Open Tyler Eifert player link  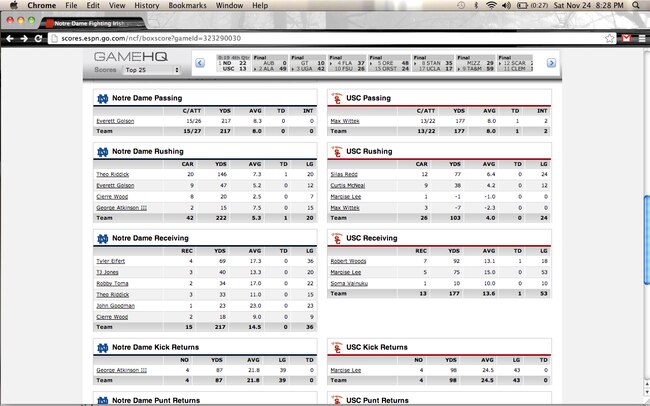click(x=111, y=261)
